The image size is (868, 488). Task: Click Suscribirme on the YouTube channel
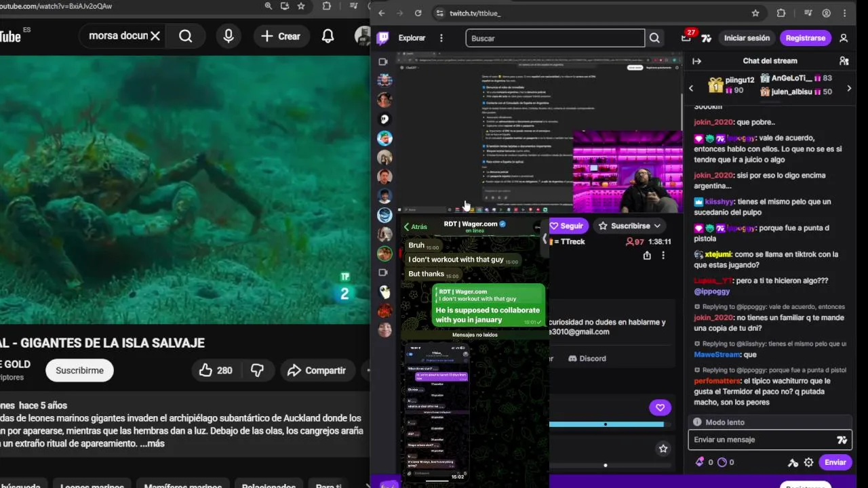(79, 370)
